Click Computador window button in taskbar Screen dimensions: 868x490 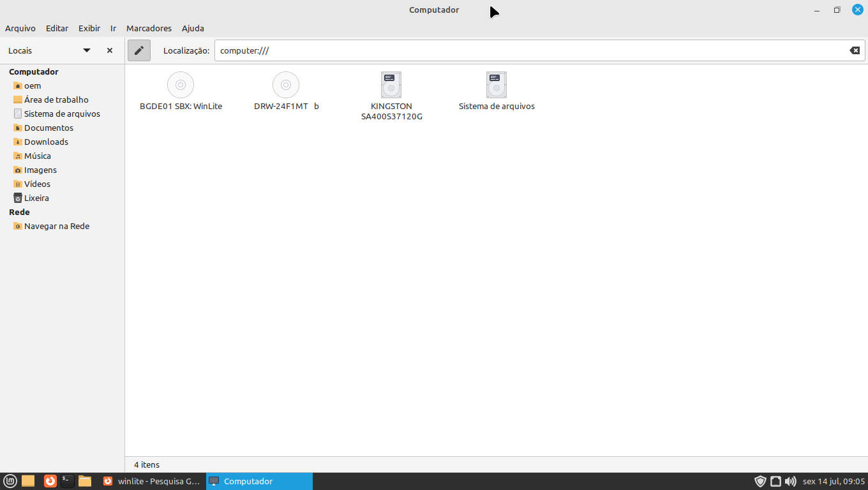(x=259, y=481)
